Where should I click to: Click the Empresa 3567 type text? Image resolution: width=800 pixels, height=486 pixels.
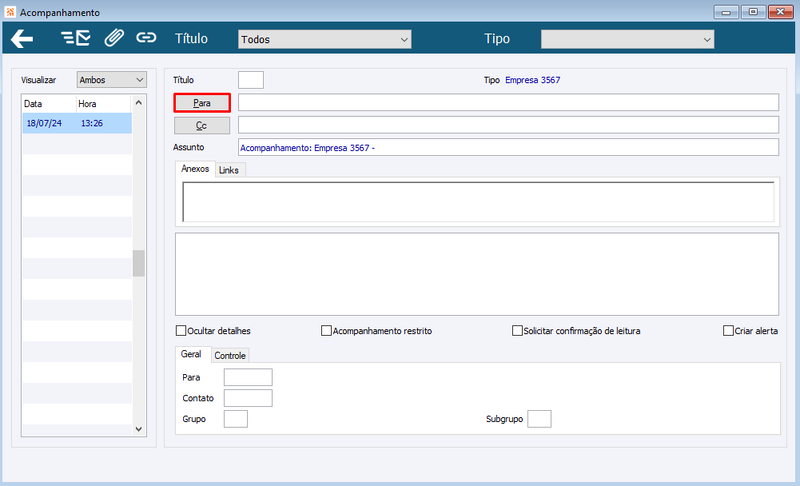pos(533,80)
